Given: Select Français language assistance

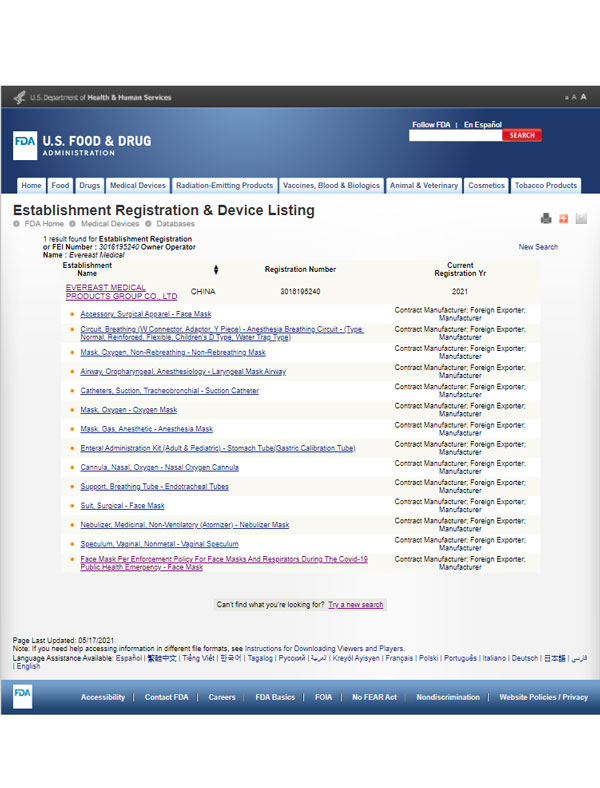Looking at the screenshot, I should click(399, 658).
